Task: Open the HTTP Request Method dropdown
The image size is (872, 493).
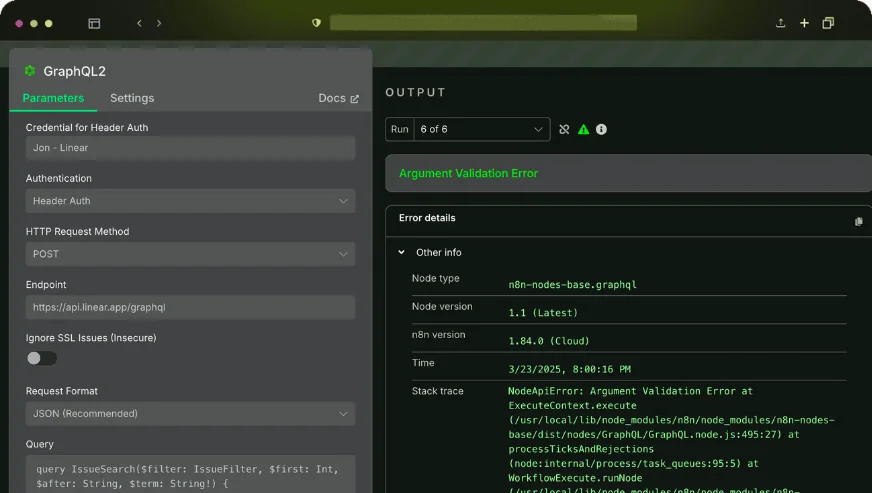Action: coord(190,254)
